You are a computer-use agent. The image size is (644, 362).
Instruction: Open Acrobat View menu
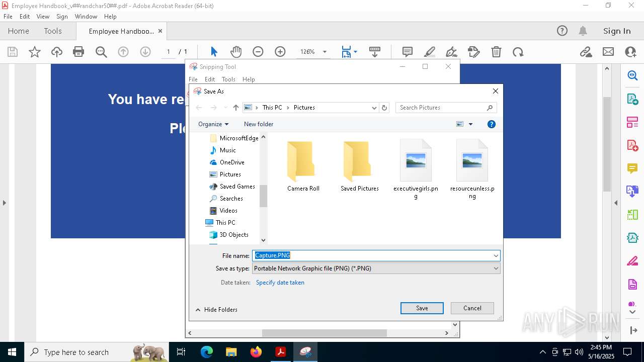[x=43, y=17]
